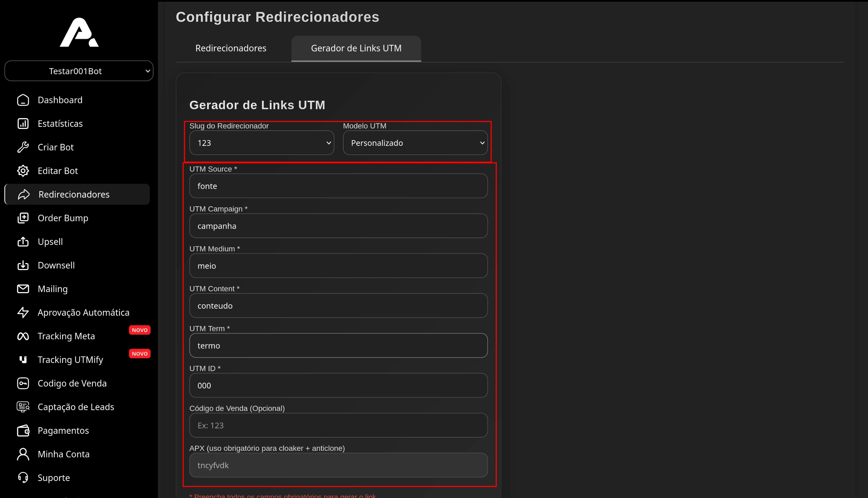The height and width of the screenshot is (498, 868).
Task: Click the Criar Bot wrench icon
Action: (x=23, y=147)
